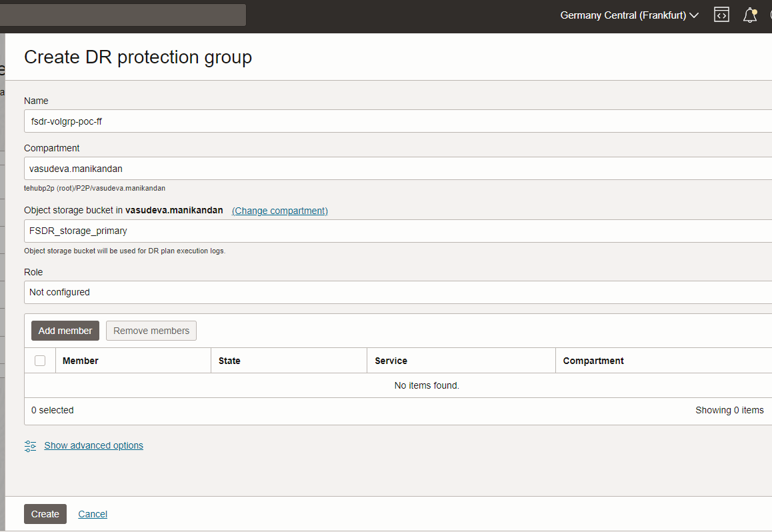Tick the select-all members checkbox
This screenshot has height=532, width=772.
tap(40, 361)
